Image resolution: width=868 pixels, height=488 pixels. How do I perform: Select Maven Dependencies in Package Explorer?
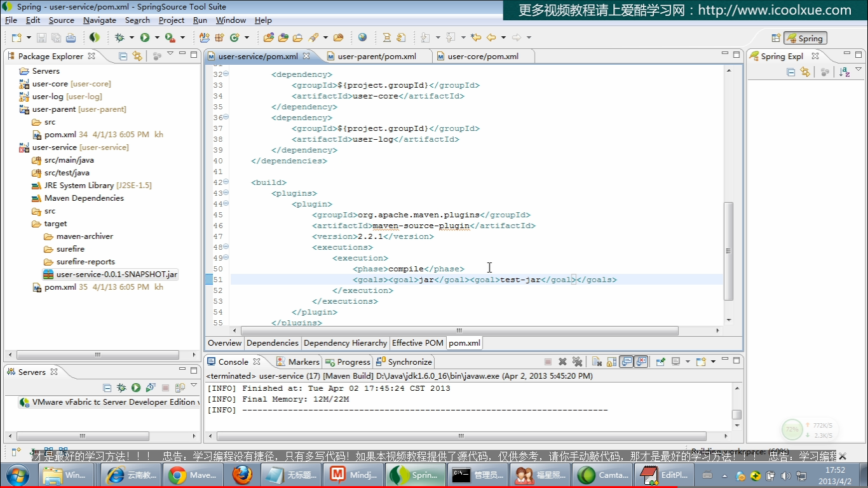pyautogui.click(x=78, y=198)
